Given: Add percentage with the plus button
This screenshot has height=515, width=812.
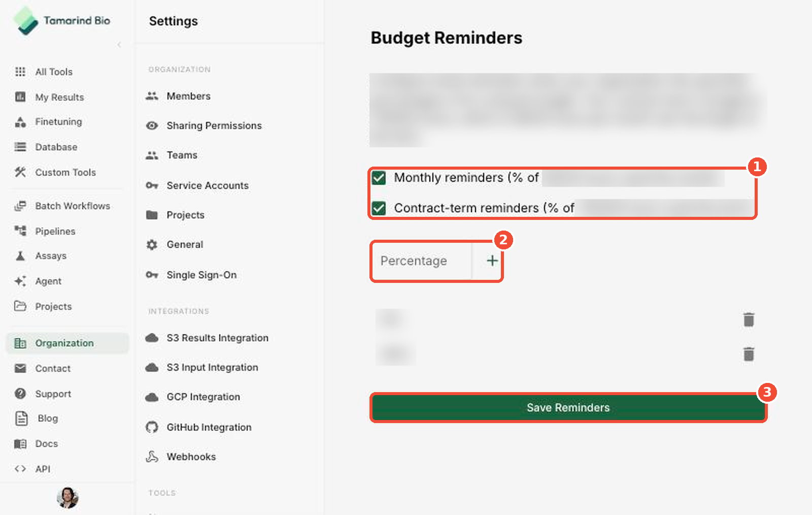Looking at the screenshot, I should (492, 261).
